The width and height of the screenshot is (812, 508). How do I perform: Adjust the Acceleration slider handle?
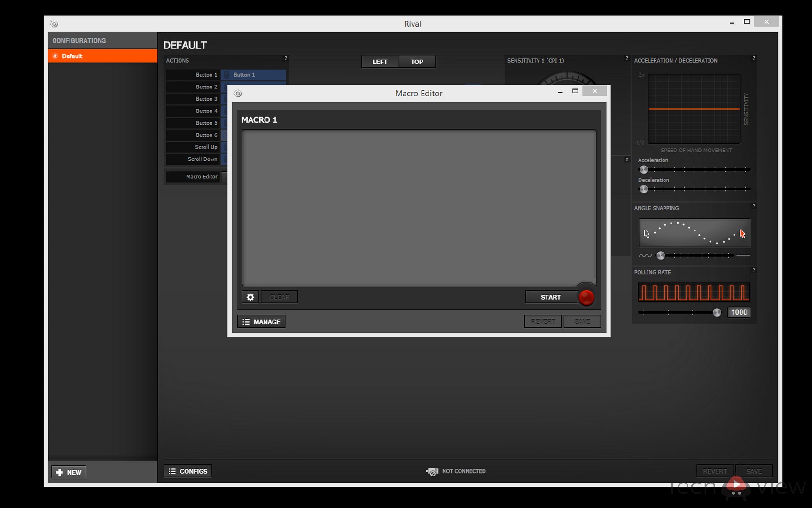coord(644,169)
